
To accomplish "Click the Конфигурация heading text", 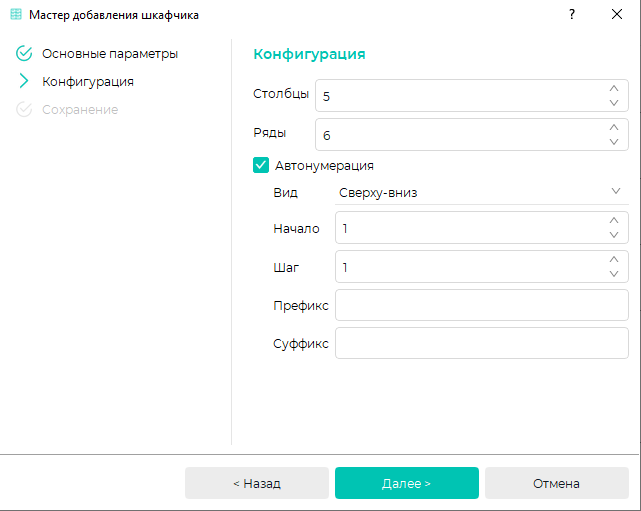I will click(x=309, y=54).
